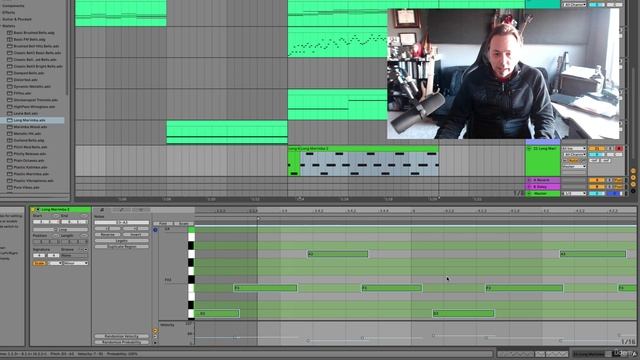This screenshot has width=640, height=360.
Task: Open the Master track output dropdown
Action: click(574, 193)
